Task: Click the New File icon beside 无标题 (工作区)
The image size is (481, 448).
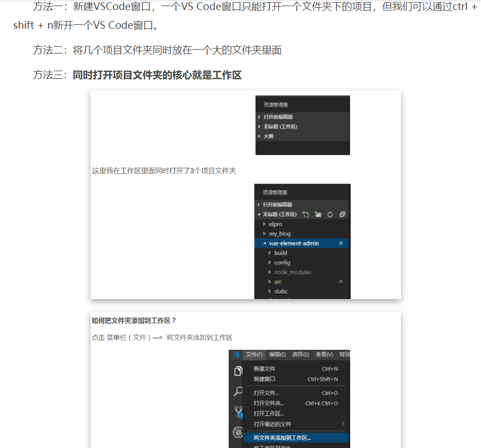Action: [x=305, y=215]
